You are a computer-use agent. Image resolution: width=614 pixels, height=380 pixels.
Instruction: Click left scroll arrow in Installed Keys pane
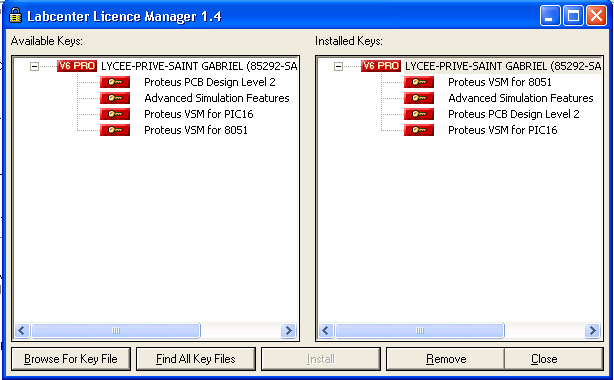[x=326, y=331]
